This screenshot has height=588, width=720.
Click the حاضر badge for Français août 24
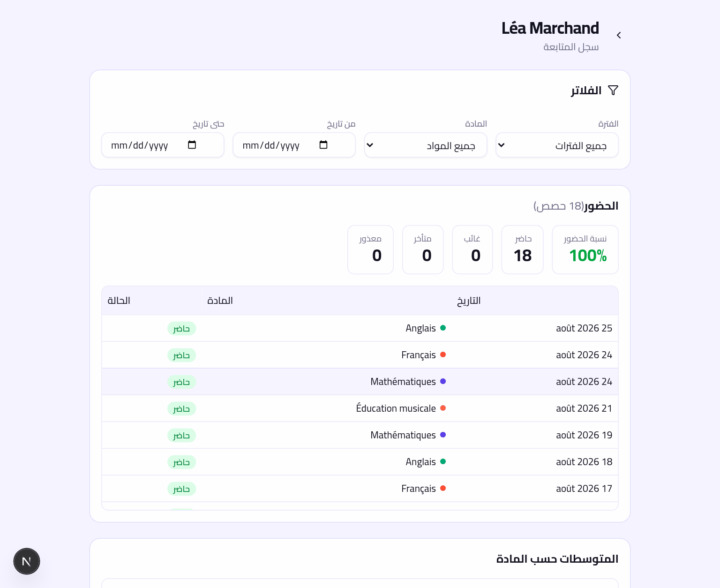(181, 355)
